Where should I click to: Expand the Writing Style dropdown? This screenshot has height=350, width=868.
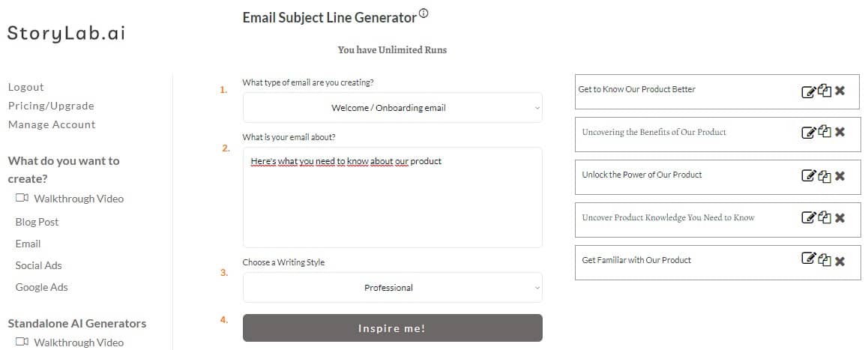(x=392, y=288)
